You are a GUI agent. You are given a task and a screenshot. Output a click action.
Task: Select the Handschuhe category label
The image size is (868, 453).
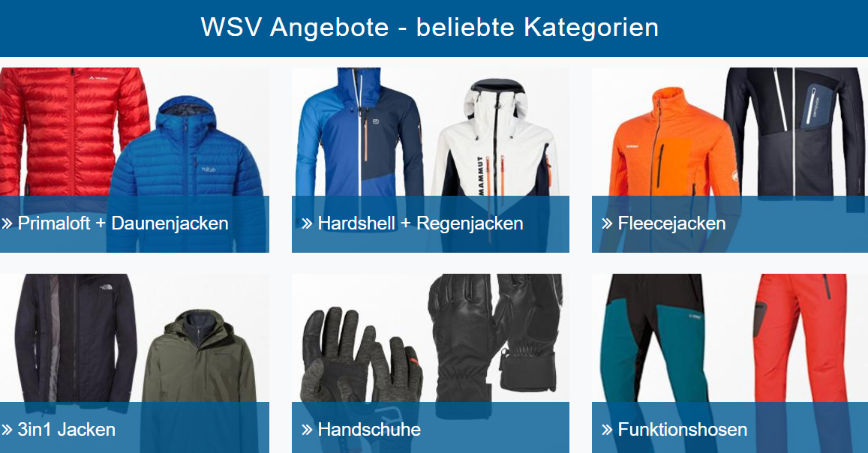point(369,430)
